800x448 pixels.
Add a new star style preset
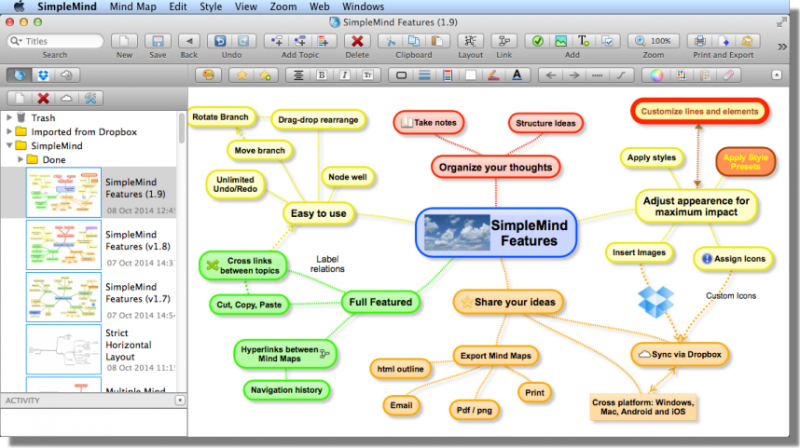tap(265, 75)
